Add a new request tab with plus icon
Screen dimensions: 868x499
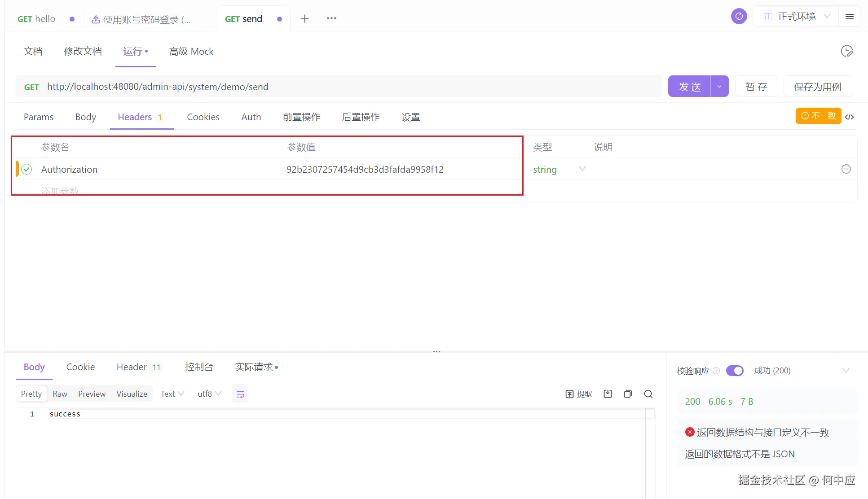pos(305,18)
